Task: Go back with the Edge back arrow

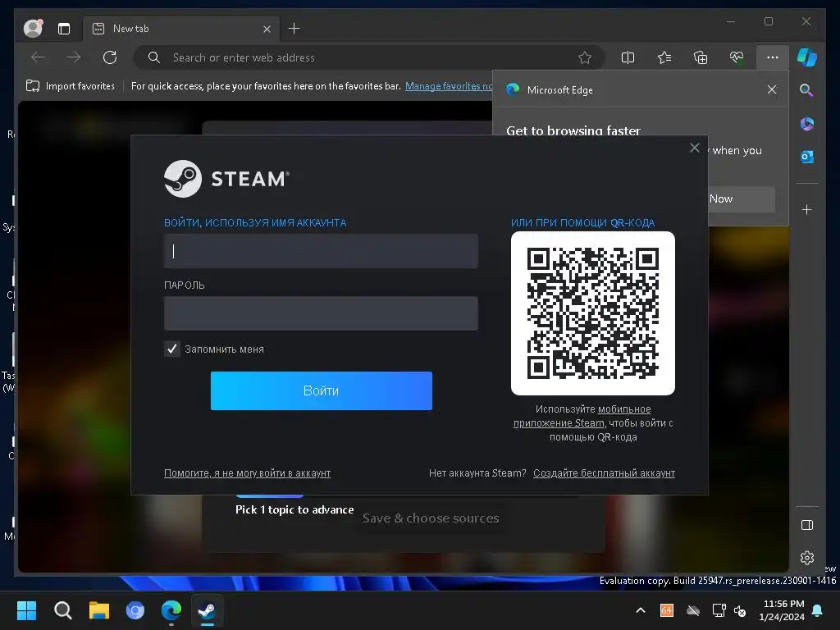Action: [x=38, y=57]
